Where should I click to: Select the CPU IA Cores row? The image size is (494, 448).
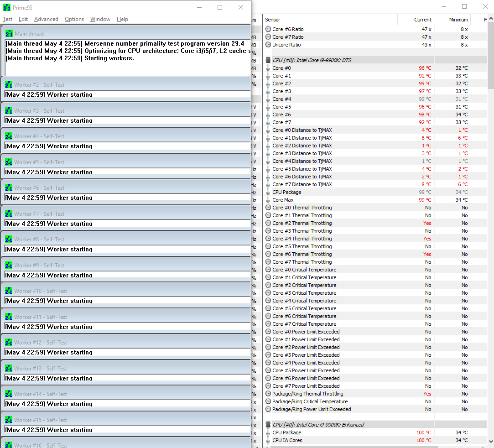375,440
